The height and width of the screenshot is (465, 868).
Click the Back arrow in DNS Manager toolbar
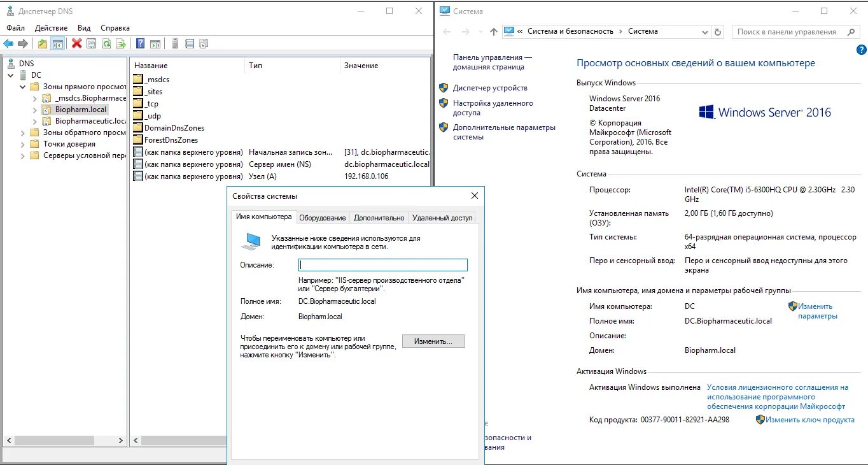click(x=8, y=43)
